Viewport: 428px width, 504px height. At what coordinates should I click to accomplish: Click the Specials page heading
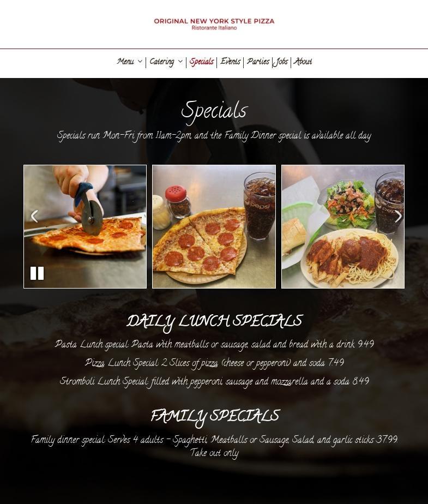click(214, 111)
